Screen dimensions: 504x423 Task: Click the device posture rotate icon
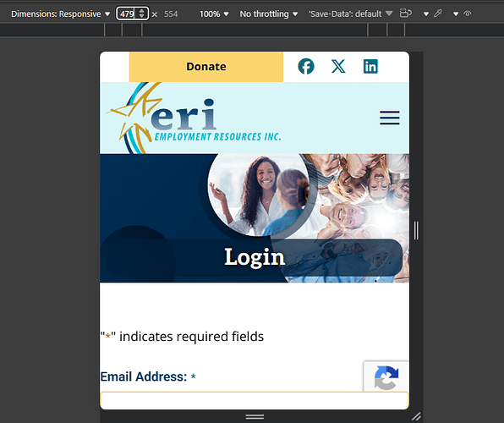(405, 14)
